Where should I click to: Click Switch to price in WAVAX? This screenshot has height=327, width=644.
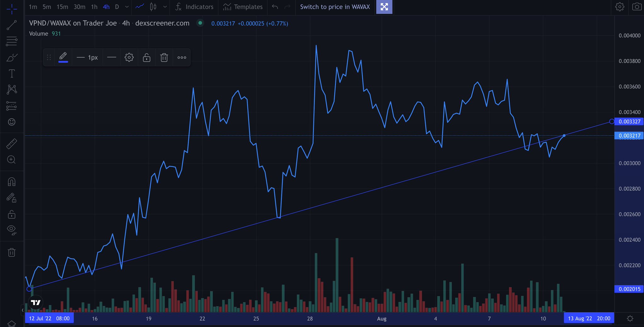pos(335,7)
